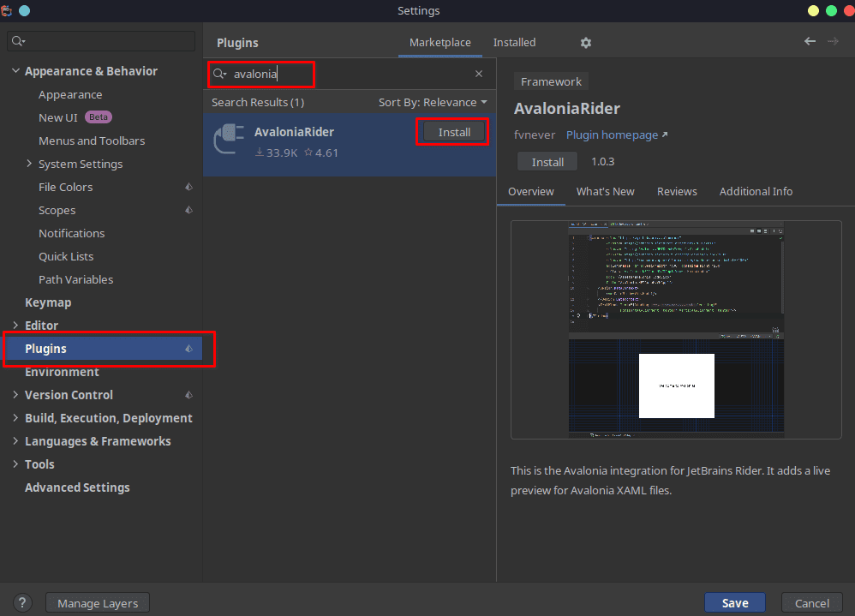Click the Cancel button
The height and width of the screenshot is (616, 855).
click(x=812, y=603)
